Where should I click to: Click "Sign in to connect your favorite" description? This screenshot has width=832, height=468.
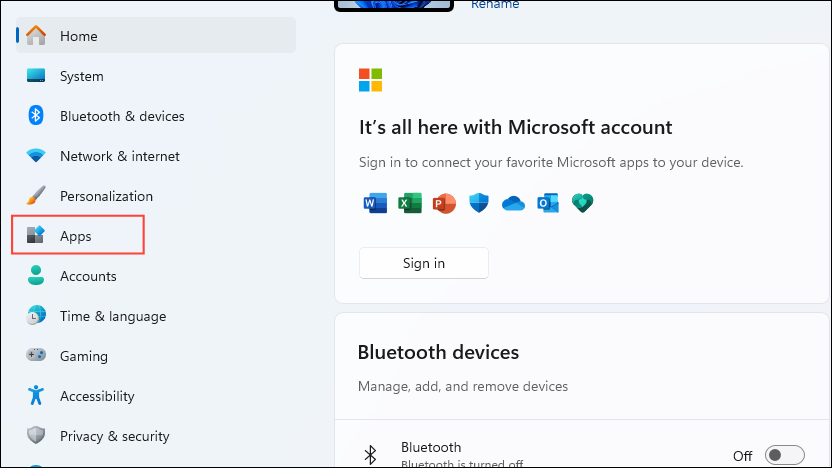(x=551, y=162)
